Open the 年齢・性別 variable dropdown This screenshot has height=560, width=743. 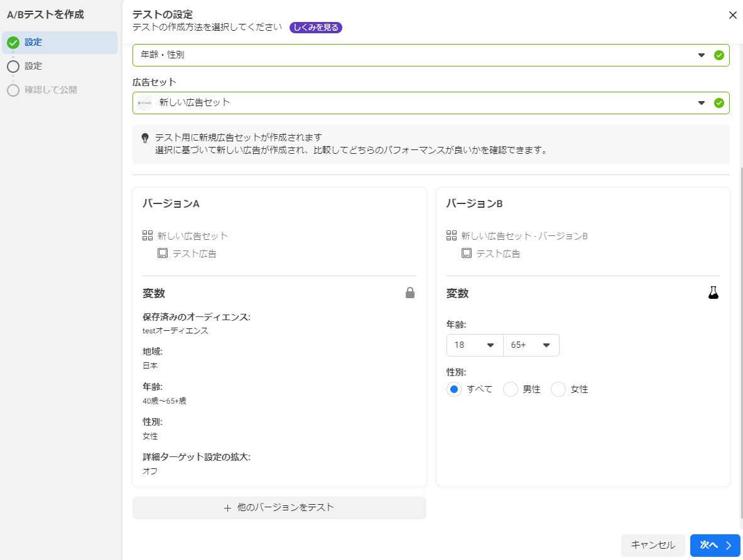[x=431, y=55]
